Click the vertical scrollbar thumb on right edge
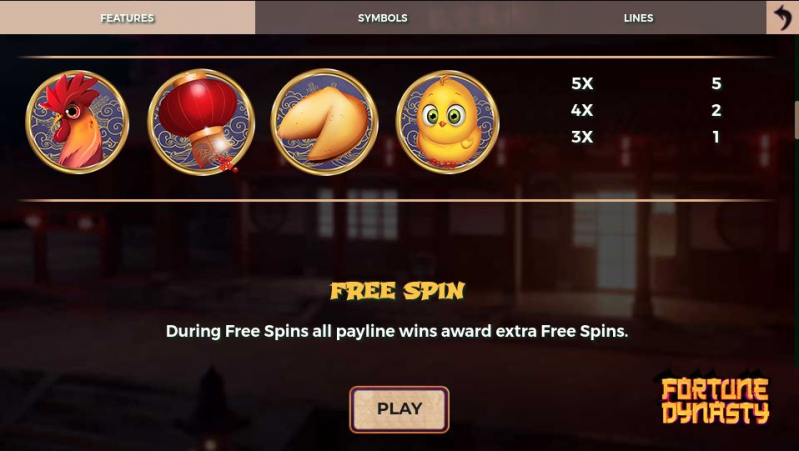The width and height of the screenshot is (799, 451). point(796,120)
